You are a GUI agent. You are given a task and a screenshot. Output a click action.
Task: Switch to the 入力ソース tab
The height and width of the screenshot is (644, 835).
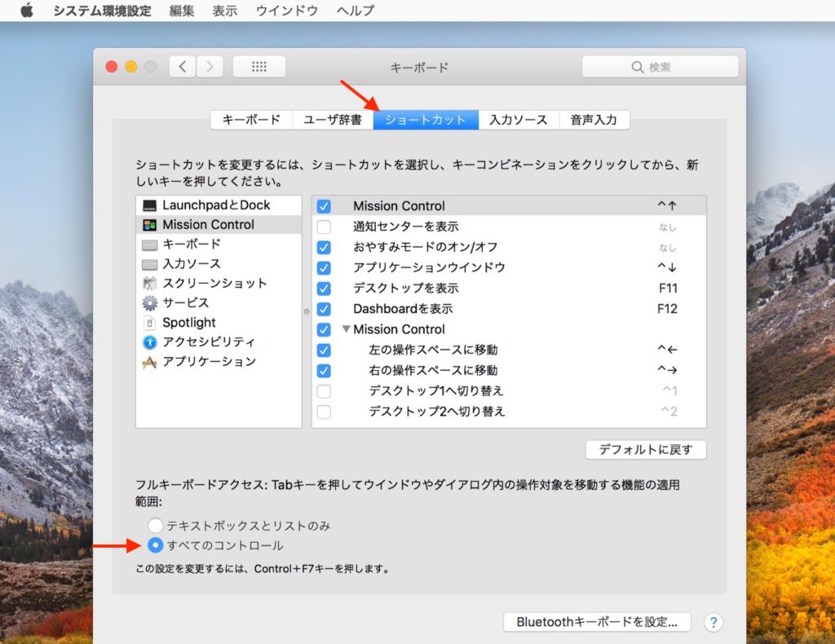pyautogui.click(x=518, y=120)
